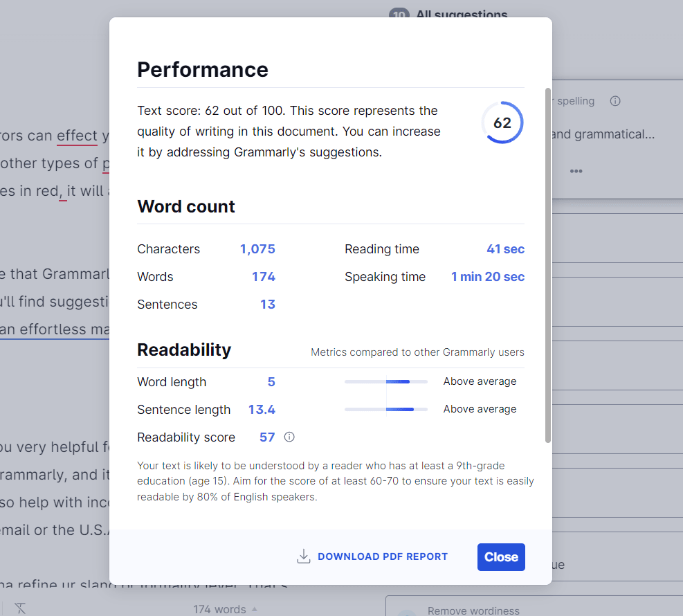The width and height of the screenshot is (683, 616).
Task: Click the Above average label for Word length
Action: pyautogui.click(x=480, y=381)
